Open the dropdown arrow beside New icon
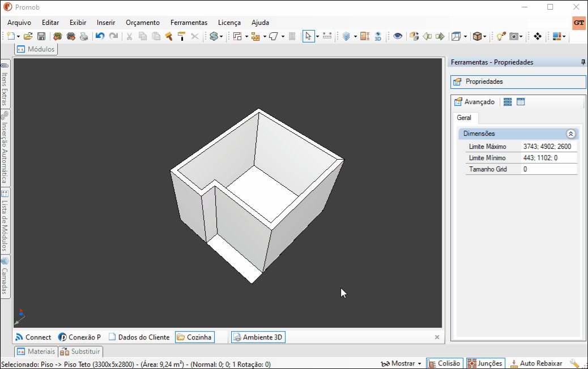Viewport: 588px width, 369px height. point(18,37)
